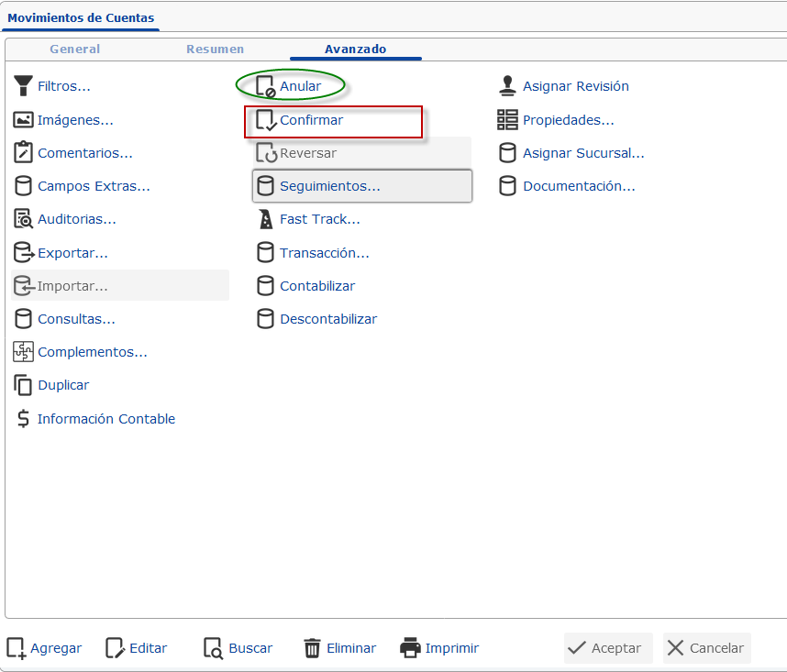Click the Eliminar trash can icon

coord(312,648)
